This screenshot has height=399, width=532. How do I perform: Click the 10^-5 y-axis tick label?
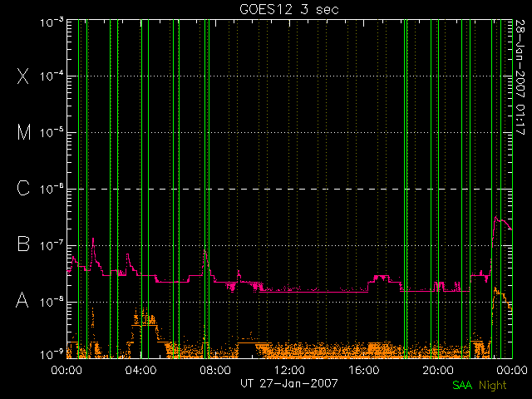tap(52, 133)
